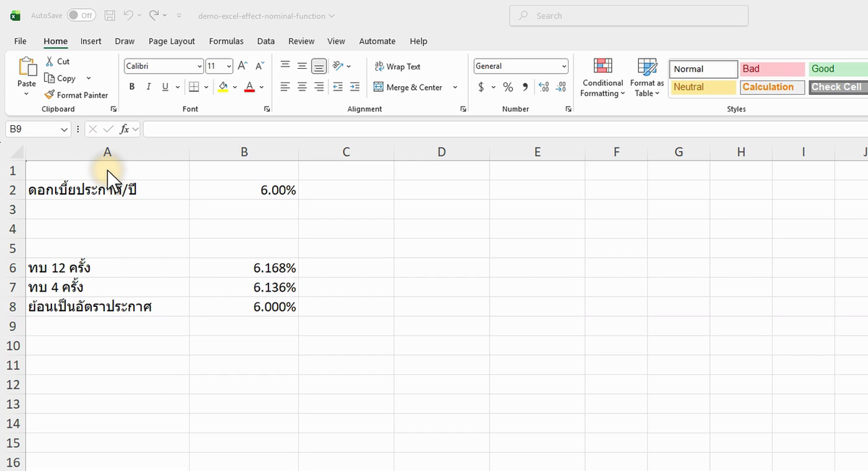Click the Copy button
This screenshot has height=471, width=868.
point(60,78)
